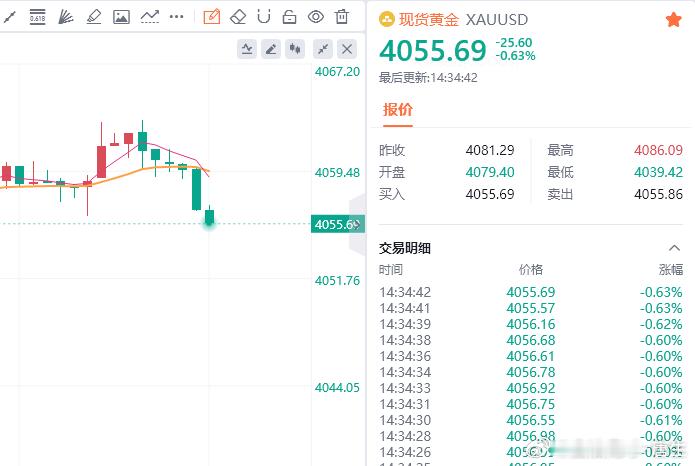
Task: Open the indicators chart button
Action: point(247,49)
